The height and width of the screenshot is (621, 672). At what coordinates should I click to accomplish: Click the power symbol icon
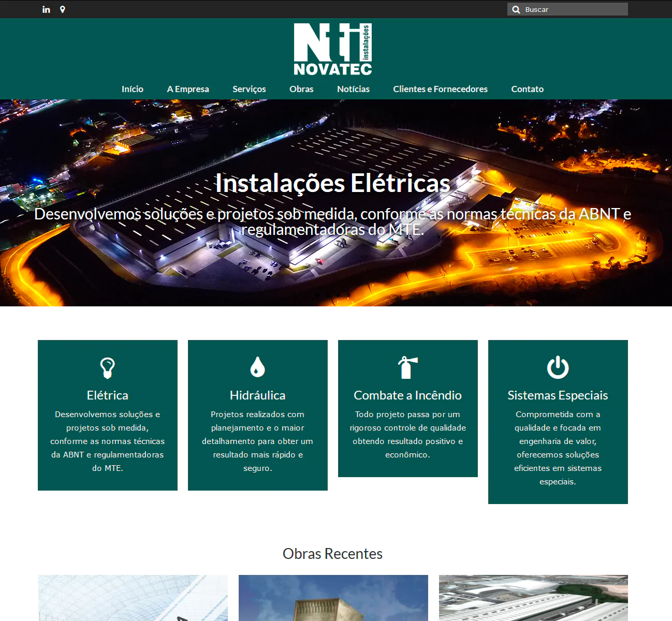coord(558,367)
